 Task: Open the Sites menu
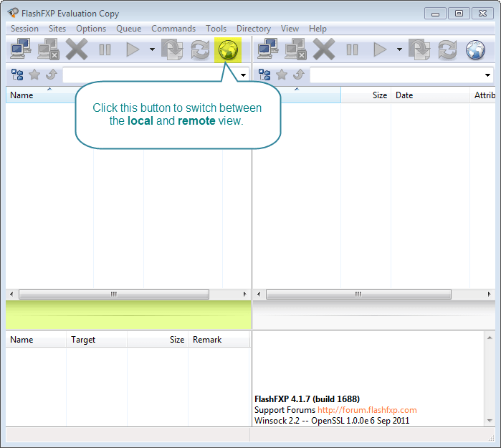pos(57,29)
